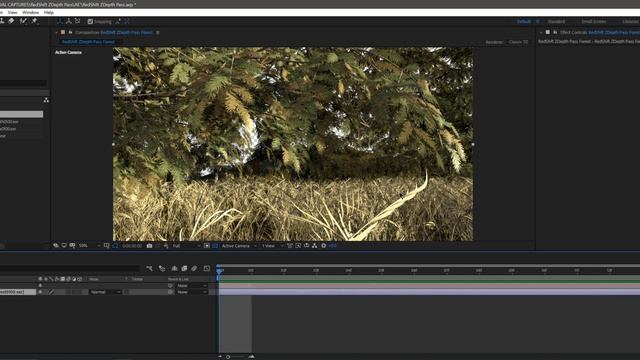Screen dimensions: 640x360
Task: Toggle Draft 3D in timeline
Action: point(162,268)
